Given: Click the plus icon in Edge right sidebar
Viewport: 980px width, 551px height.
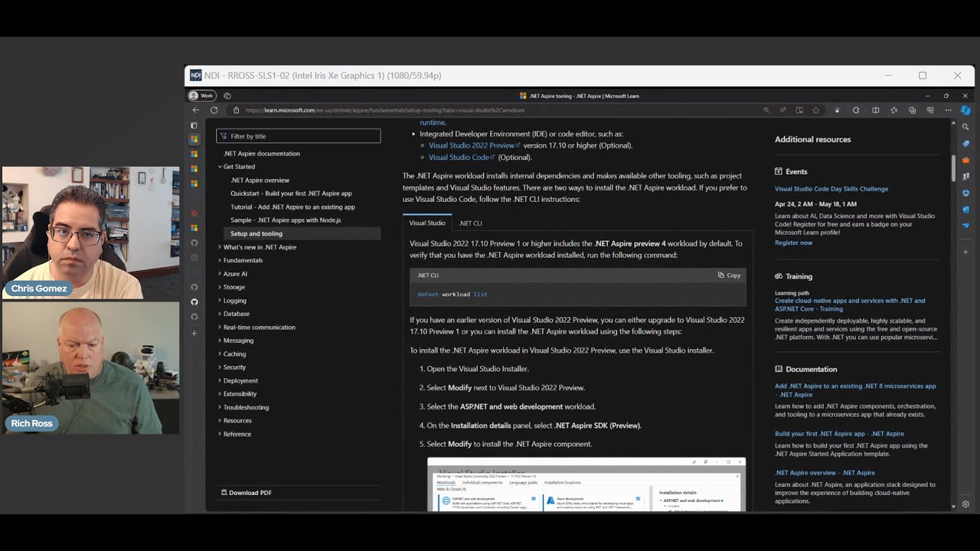Looking at the screenshot, I should pos(965,252).
